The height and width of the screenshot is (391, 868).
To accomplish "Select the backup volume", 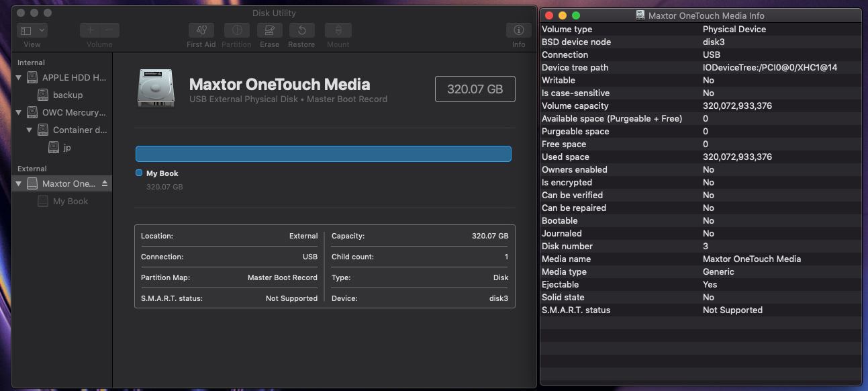I will coord(62,95).
